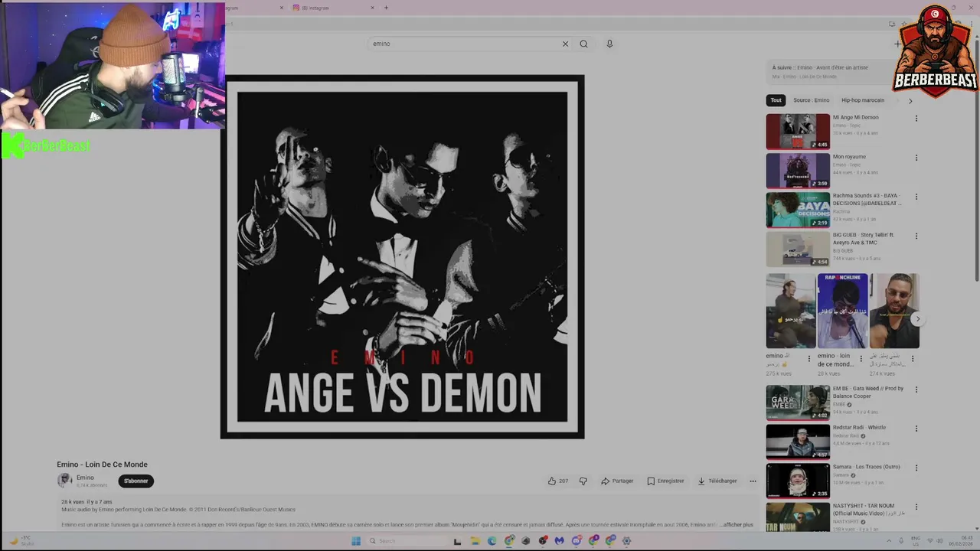Screen dimensions: 980x551
Task: Open Windows Start menu
Action: click(356, 541)
